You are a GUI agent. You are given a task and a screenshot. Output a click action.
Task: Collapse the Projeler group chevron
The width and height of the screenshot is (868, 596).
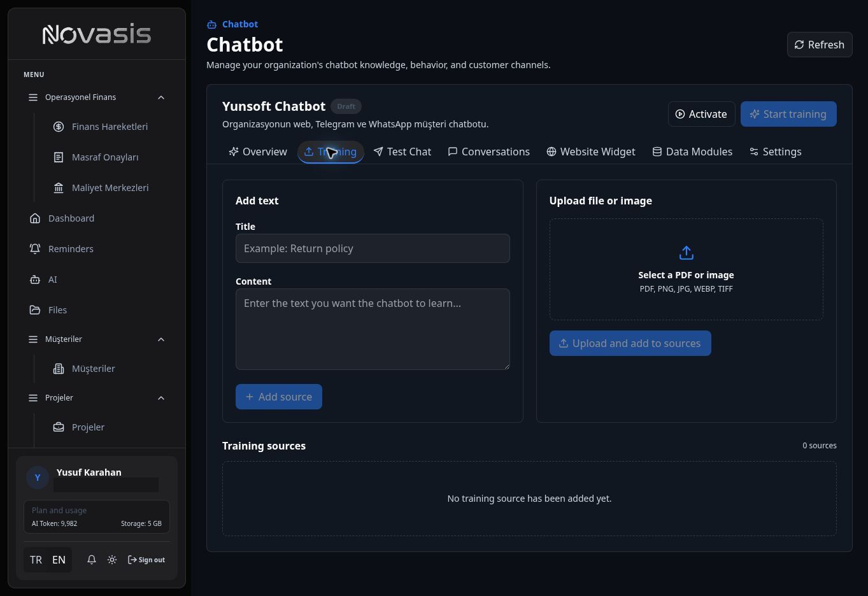161,398
